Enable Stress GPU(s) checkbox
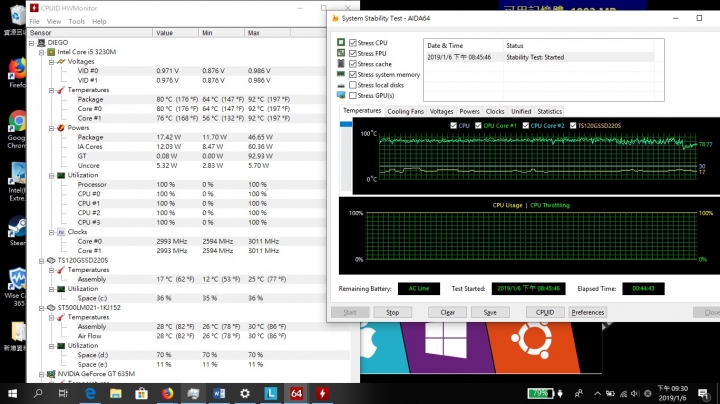This screenshot has height=404, width=720. click(353, 95)
